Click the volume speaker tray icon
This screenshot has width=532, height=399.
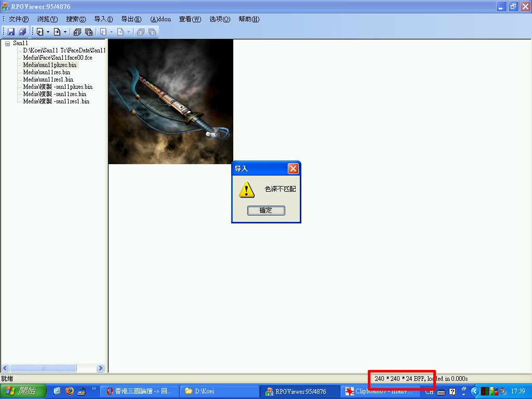point(502,392)
